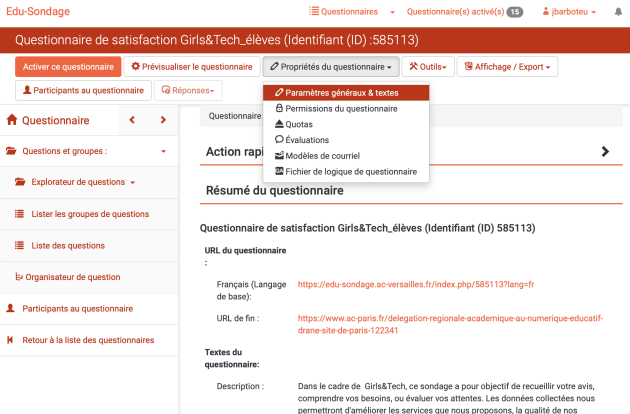Expand the caret beside Questionnaires

[392, 12]
